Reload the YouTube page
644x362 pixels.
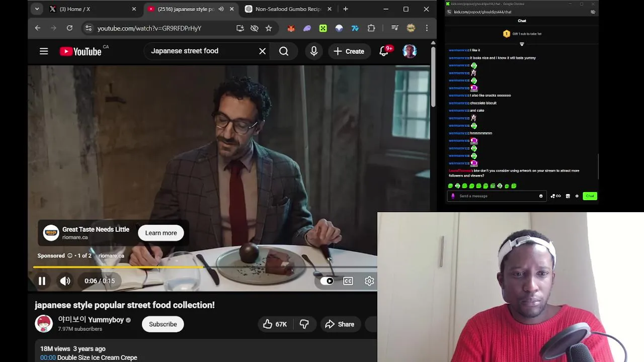pos(69,28)
